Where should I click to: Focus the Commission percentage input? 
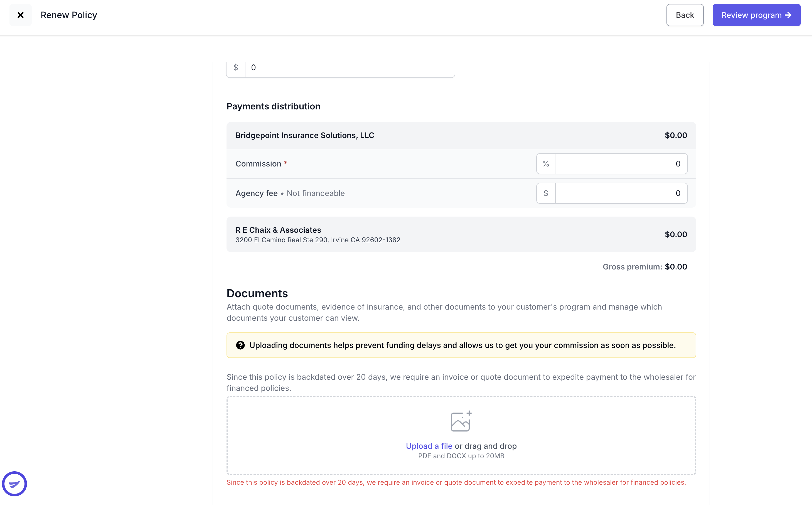click(621, 164)
